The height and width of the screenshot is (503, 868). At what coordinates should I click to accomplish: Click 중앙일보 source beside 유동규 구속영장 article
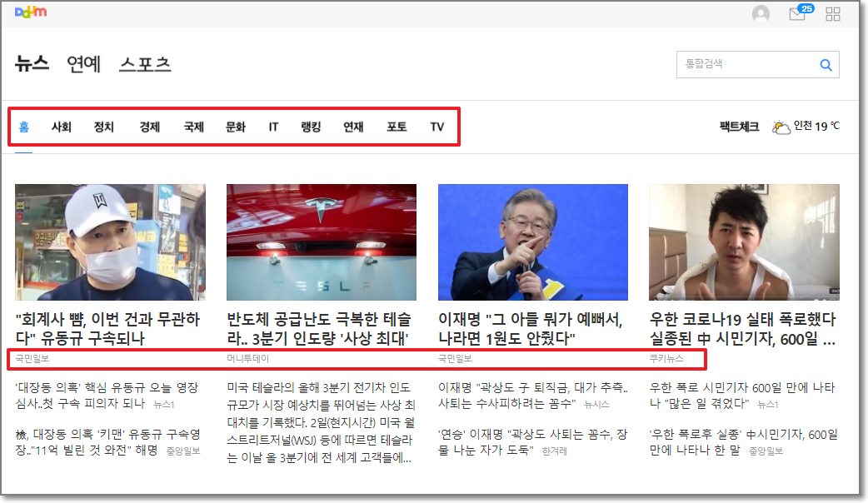(183, 451)
